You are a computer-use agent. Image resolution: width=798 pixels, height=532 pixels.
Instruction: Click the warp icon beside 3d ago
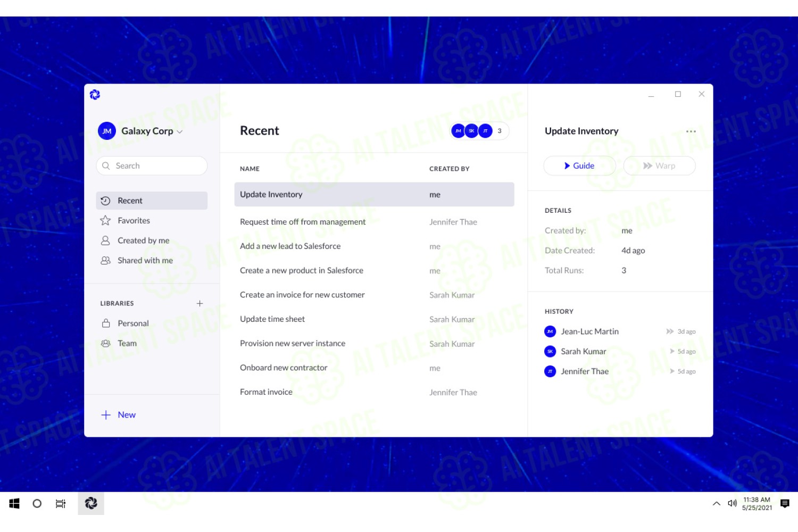pos(670,331)
